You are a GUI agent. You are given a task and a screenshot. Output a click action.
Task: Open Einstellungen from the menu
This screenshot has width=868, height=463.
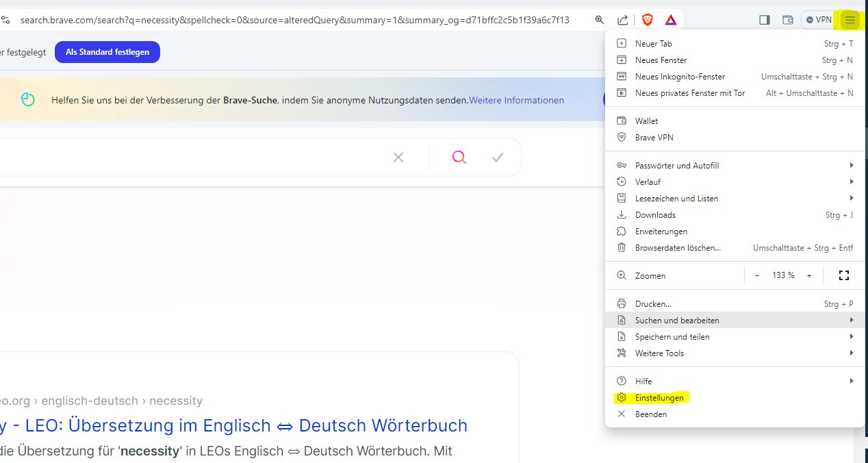[735, 398]
